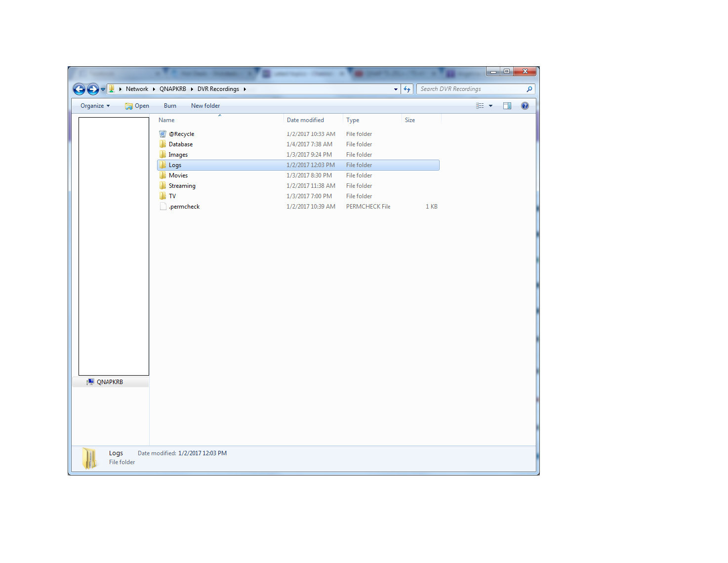Expand the address bar history dropdown
The width and height of the screenshot is (728, 563).
[396, 89]
